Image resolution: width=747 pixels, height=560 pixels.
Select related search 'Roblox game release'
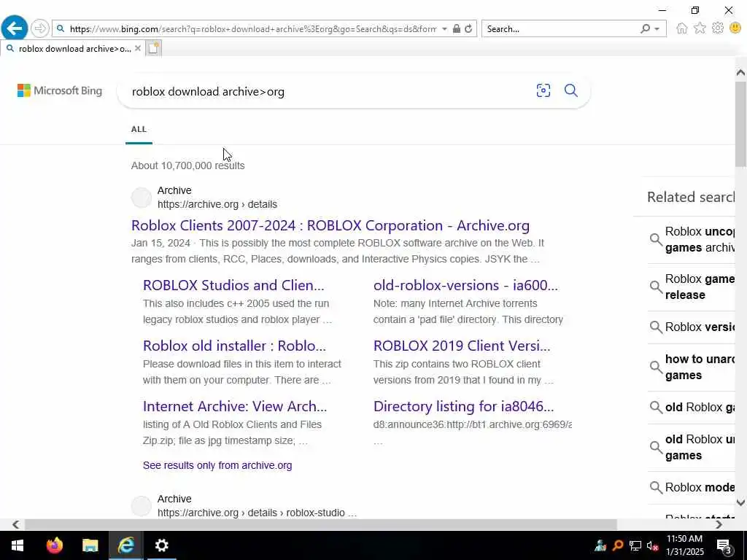point(692,287)
